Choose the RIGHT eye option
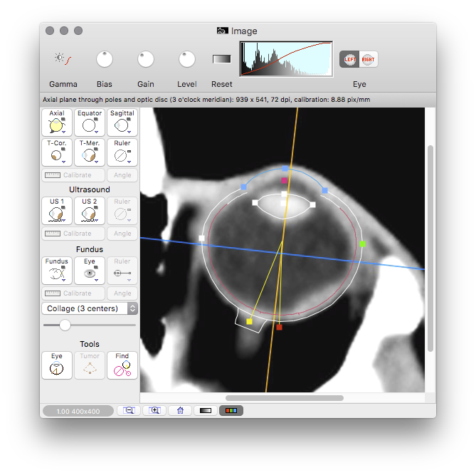Screen dimensions: 476x475 coord(369,59)
